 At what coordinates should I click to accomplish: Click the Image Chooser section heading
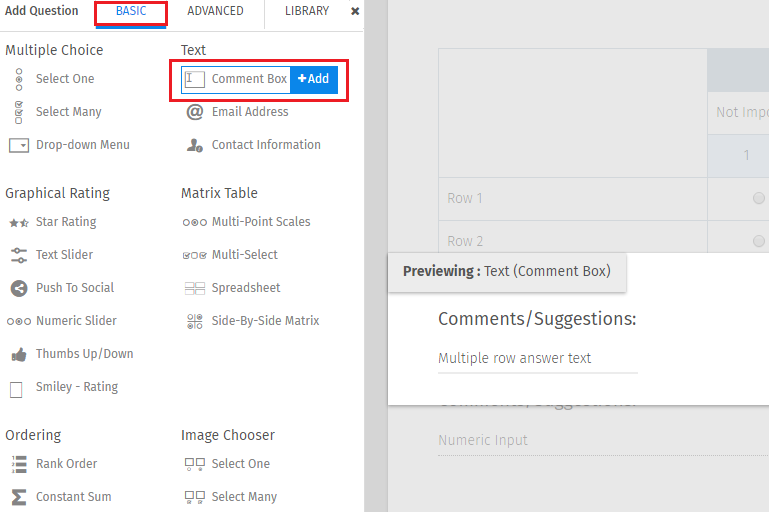click(228, 436)
